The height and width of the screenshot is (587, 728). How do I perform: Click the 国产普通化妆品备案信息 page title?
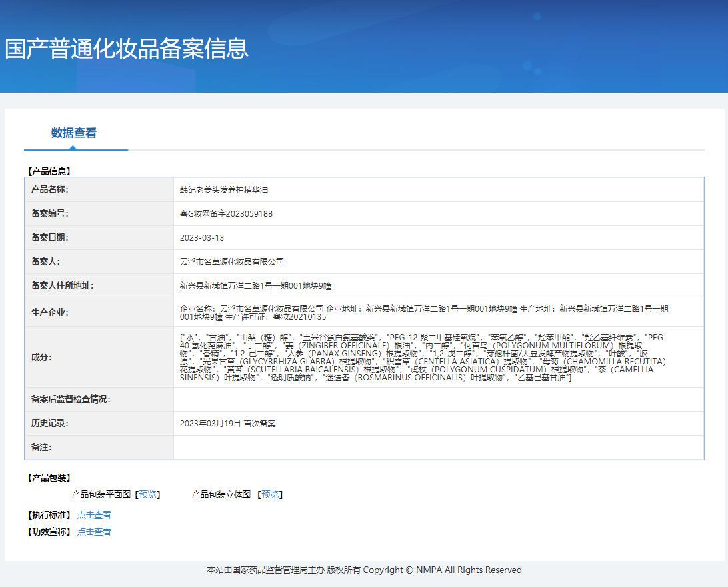(127, 49)
